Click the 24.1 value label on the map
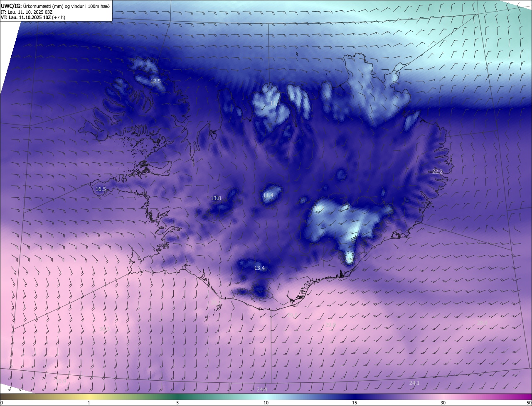 pos(414,383)
